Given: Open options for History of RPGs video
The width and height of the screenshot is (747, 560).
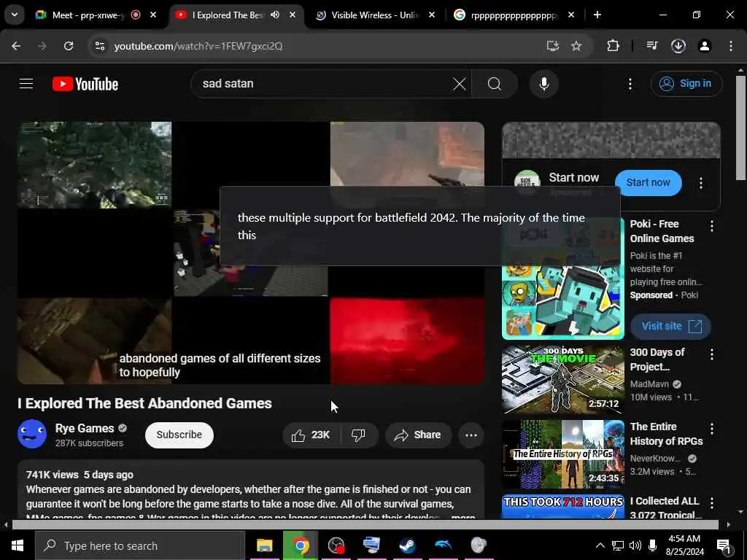Looking at the screenshot, I should [712, 429].
